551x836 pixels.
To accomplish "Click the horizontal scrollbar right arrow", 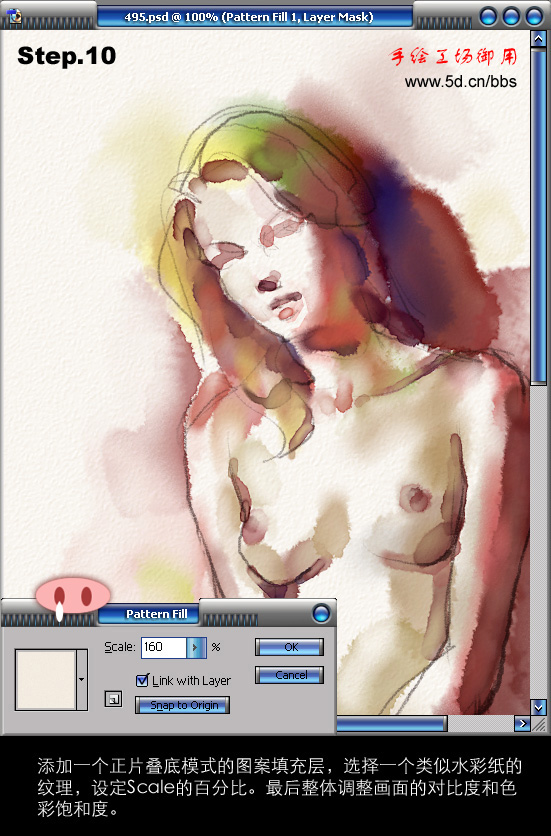I will point(522,724).
